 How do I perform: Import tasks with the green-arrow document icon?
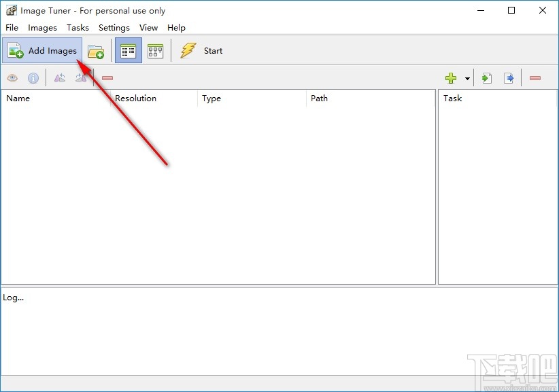(x=487, y=78)
